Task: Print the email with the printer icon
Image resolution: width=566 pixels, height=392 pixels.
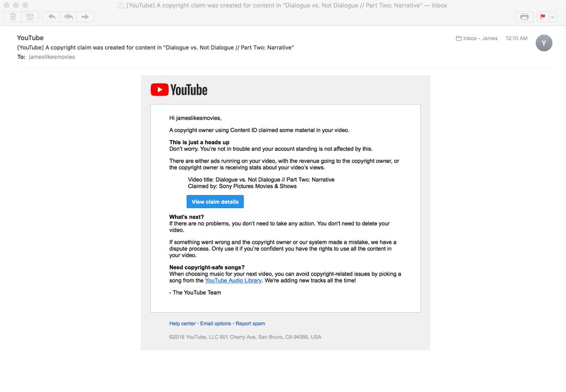Action: coord(524,17)
